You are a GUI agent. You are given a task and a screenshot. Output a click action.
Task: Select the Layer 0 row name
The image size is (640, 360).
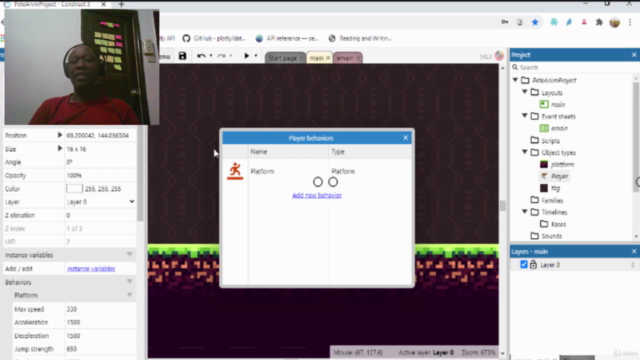point(550,265)
